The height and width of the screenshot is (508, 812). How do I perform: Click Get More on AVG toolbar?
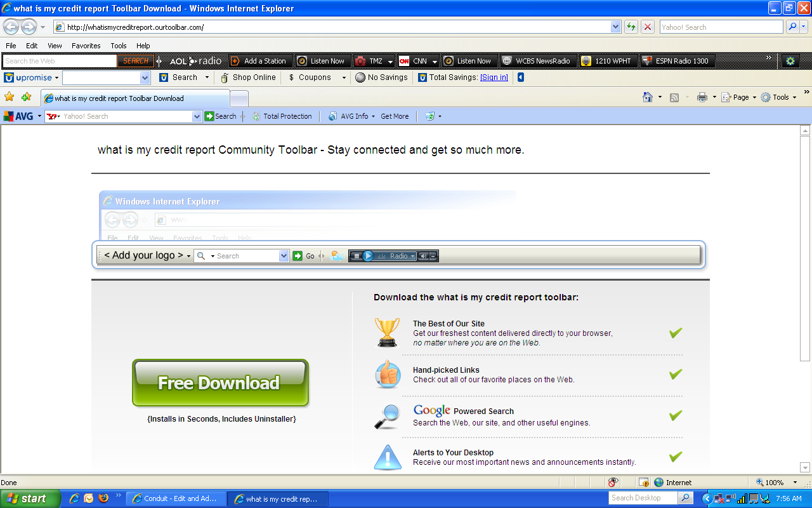(x=395, y=116)
